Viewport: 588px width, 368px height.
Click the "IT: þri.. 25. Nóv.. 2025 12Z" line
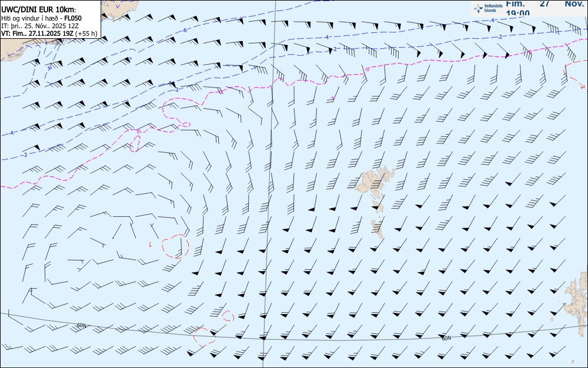click(x=40, y=26)
